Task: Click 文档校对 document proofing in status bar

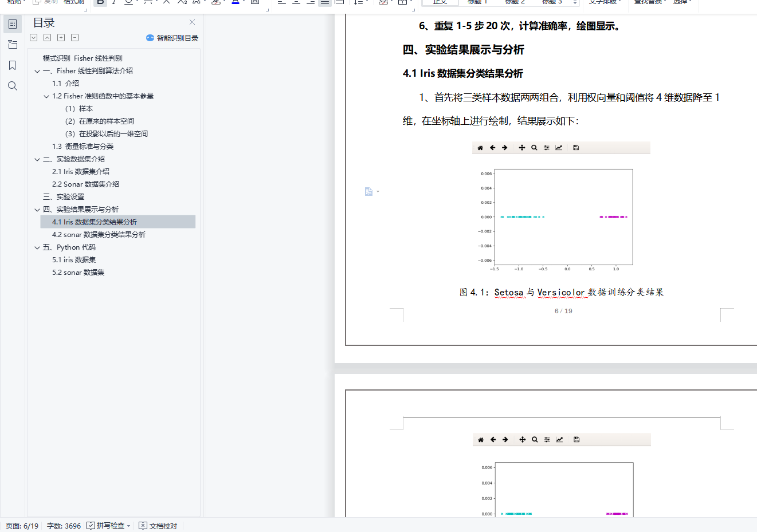Action: coord(158,526)
